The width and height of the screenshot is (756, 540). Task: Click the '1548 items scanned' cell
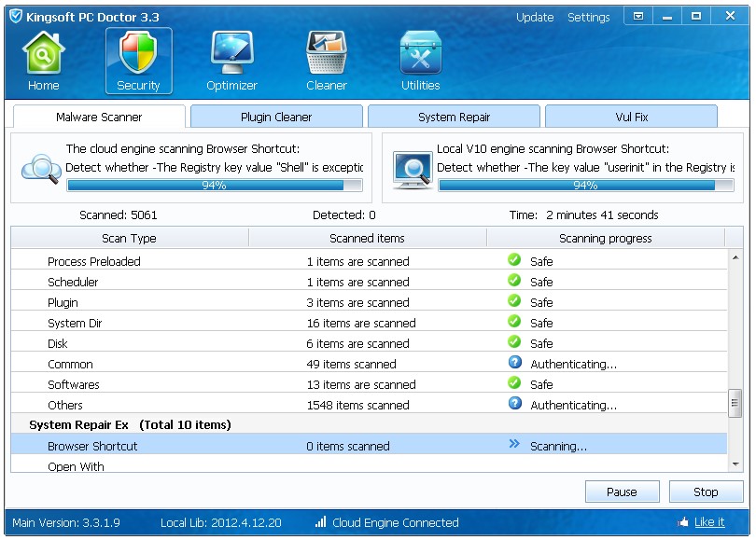tap(357, 405)
